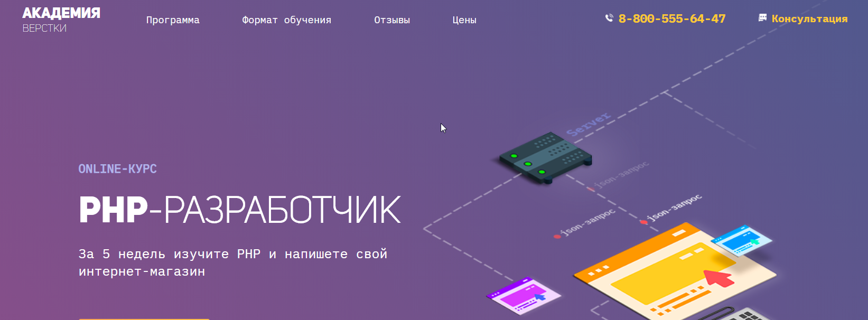
Task: Request a Консультация via header link
Action: pyautogui.click(x=809, y=19)
